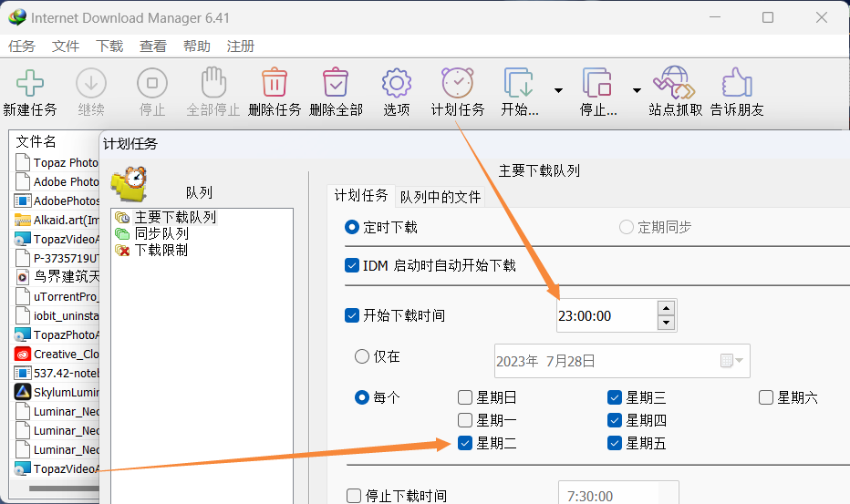Click the 鸟界建筑天 media file icon
The height and width of the screenshot is (504, 850).
(x=22, y=277)
